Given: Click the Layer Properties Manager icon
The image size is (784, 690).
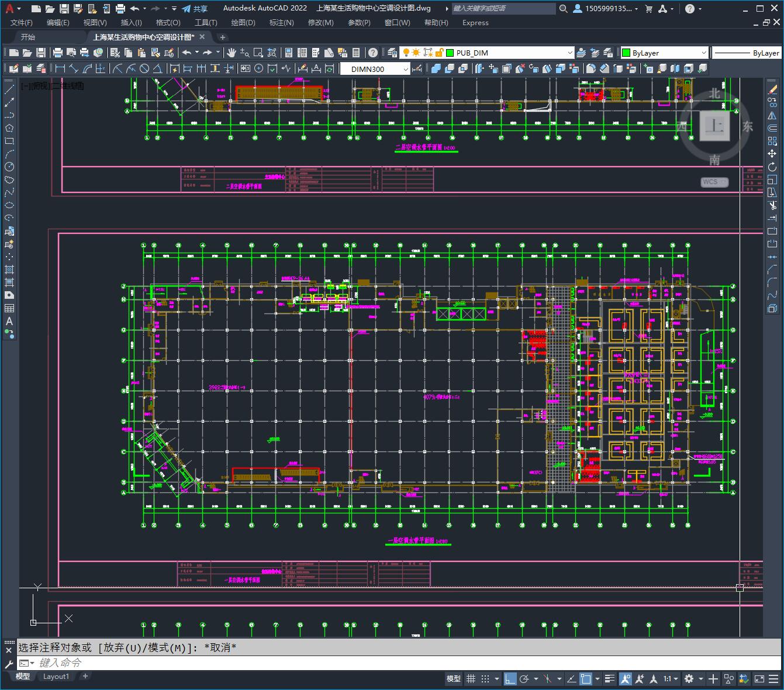Looking at the screenshot, I should [x=392, y=53].
